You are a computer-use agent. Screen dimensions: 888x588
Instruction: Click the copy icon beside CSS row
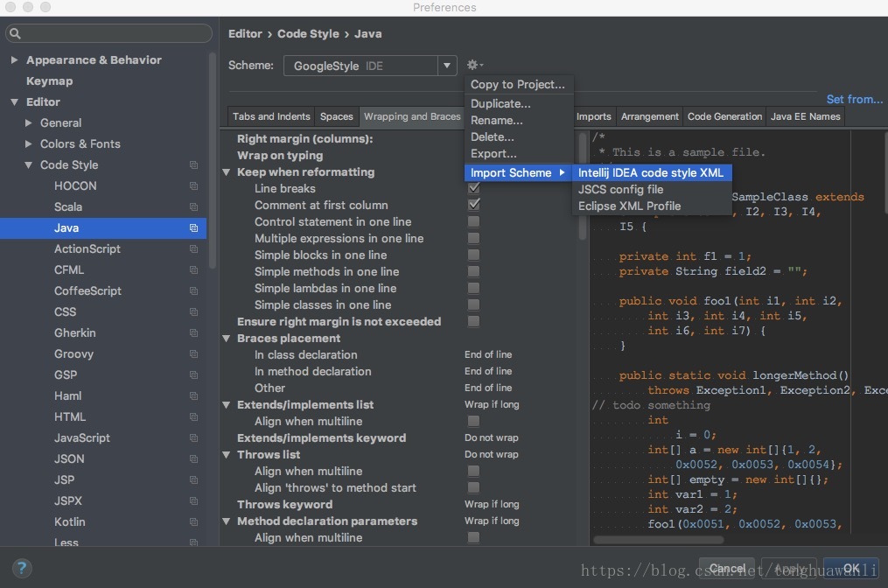pos(193,311)
